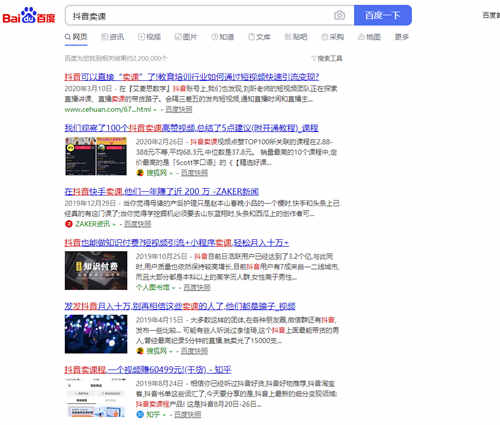
Task: Click the blue 知乎 favicon
Action: (140, 414)
